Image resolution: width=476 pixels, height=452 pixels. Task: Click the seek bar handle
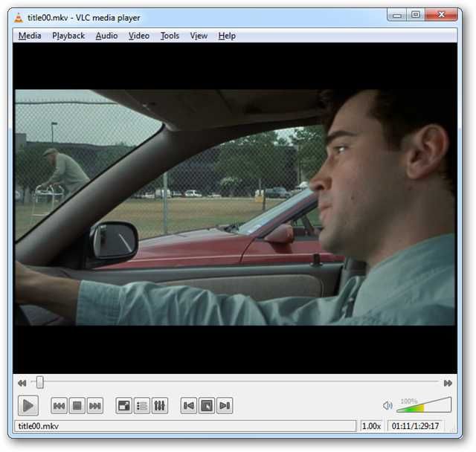[39, 383]
